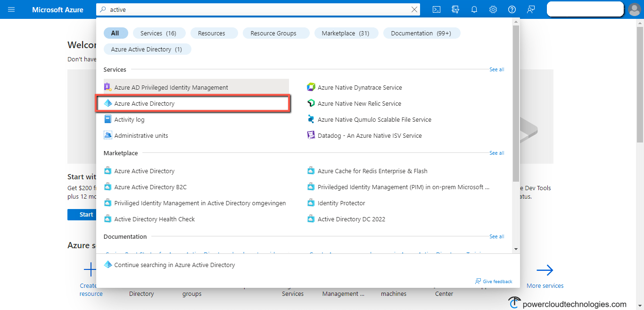Click Marketplace bag icon for Azure Active Directory
Image resolution: width=644 pixels, height=310 pixels.
click(107, 171)
